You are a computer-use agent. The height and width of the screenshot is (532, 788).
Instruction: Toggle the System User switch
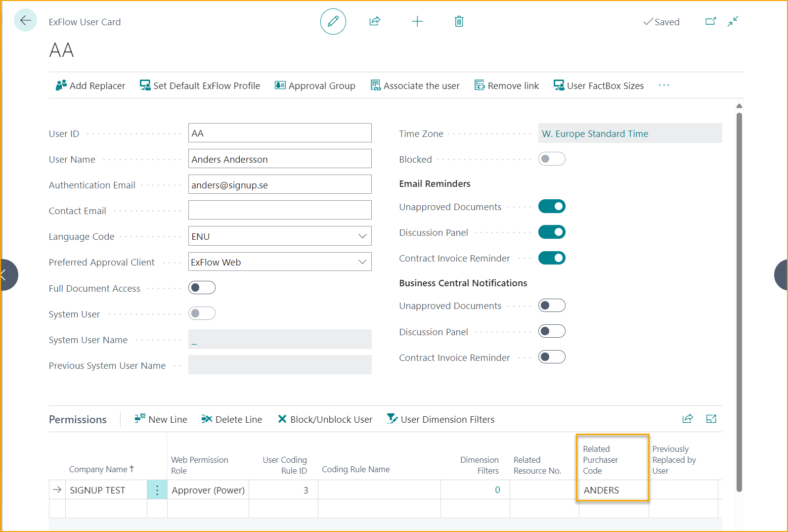point(202,313)
